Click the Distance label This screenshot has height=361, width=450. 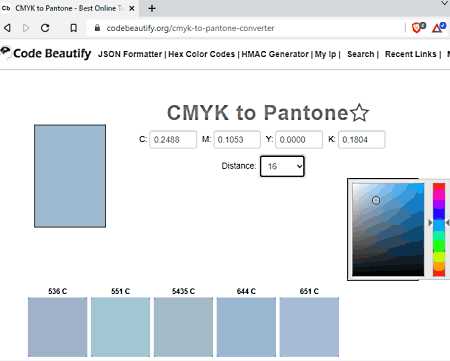[239, 166]
